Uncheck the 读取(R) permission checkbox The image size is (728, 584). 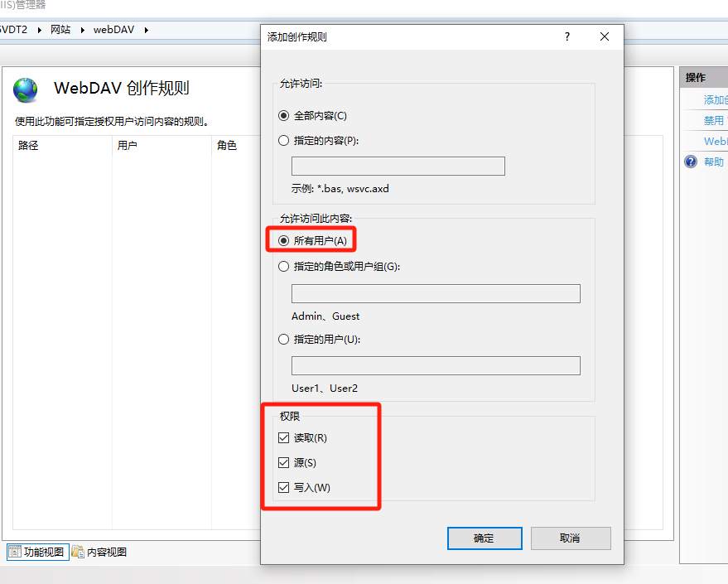[x=284, y=438]
